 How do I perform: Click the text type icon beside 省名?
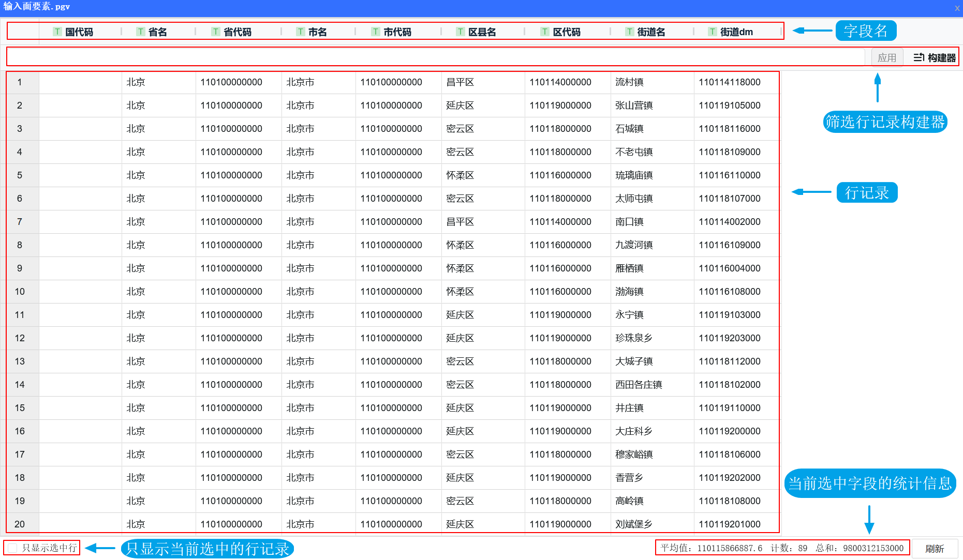140,32
